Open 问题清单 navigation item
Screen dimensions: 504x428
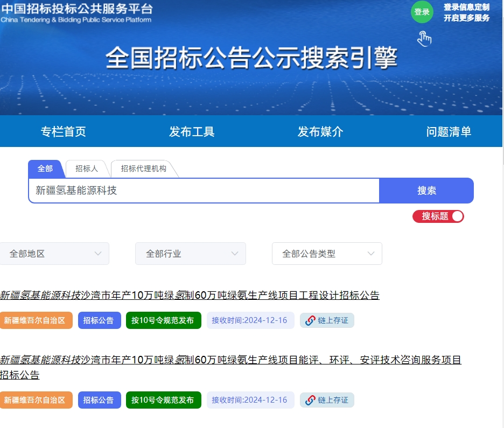(449, 131)
